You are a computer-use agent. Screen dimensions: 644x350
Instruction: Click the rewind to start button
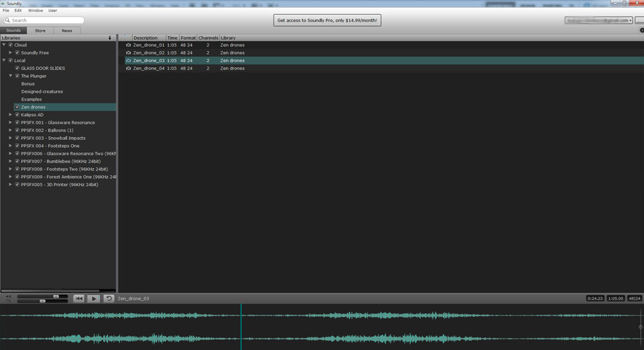[x=78, y=298]
